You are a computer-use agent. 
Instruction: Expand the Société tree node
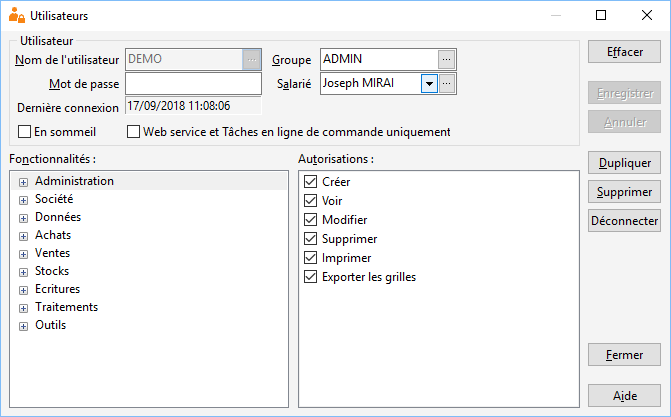click(x=24, y=200)
